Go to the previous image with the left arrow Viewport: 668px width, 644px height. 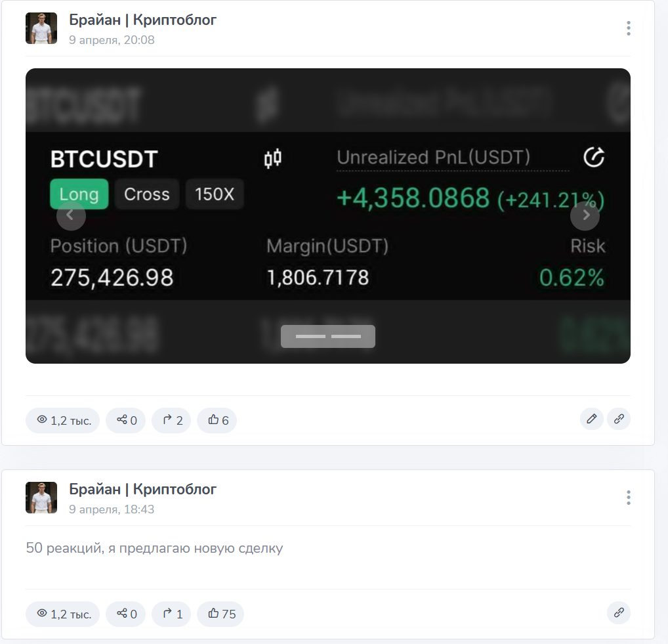[x=71, y=215]
